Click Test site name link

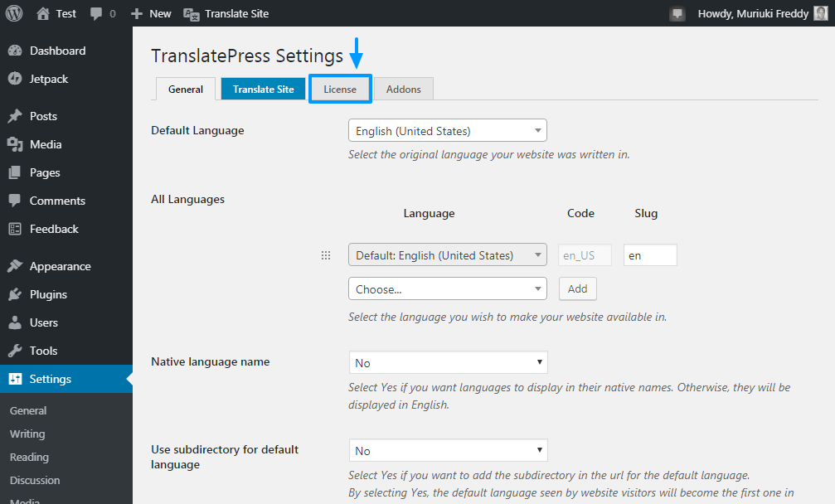coord(66,14)
